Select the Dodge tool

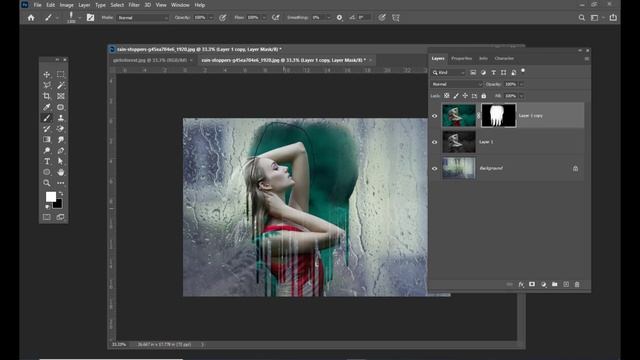(47, 151)
